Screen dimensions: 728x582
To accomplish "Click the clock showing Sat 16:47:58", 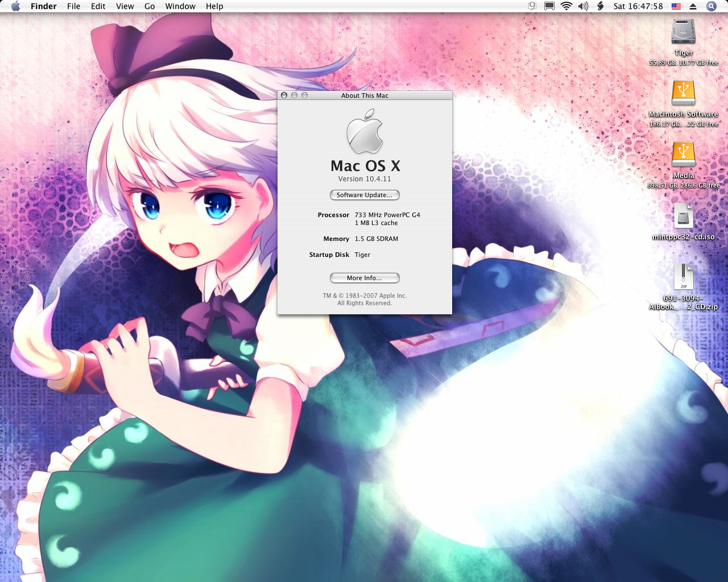I will click(638, 6).
